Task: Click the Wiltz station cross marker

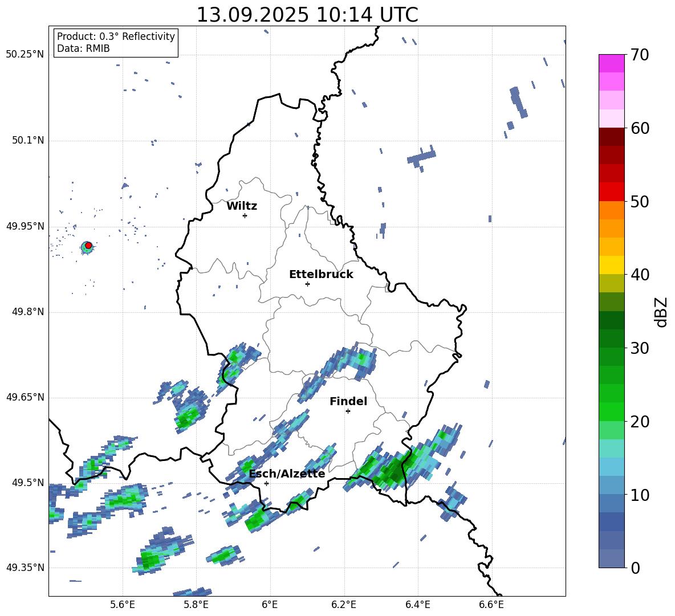Action: coord(245,215)
